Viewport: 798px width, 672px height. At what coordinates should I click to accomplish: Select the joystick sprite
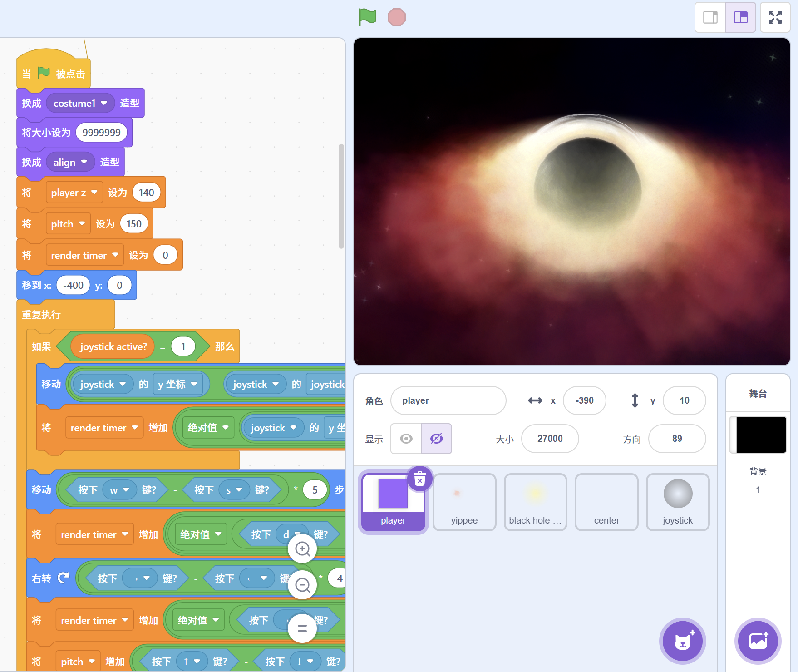(678, 502)
